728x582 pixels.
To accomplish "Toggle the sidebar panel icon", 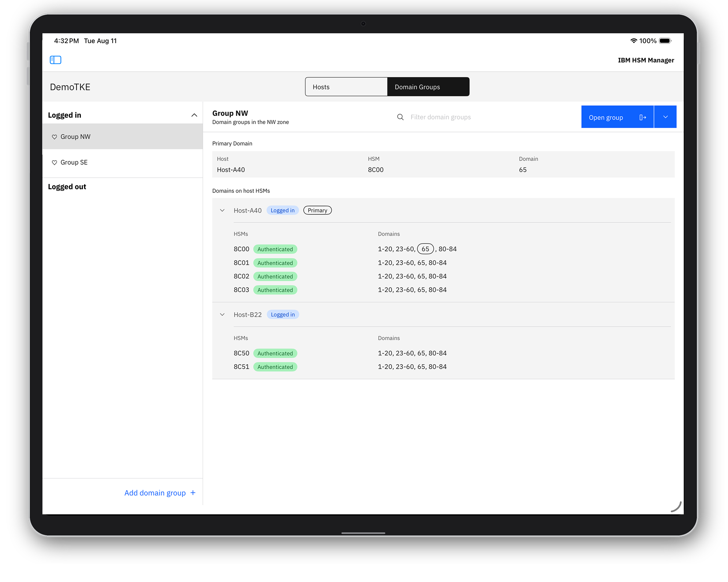I will coord(55,60).
